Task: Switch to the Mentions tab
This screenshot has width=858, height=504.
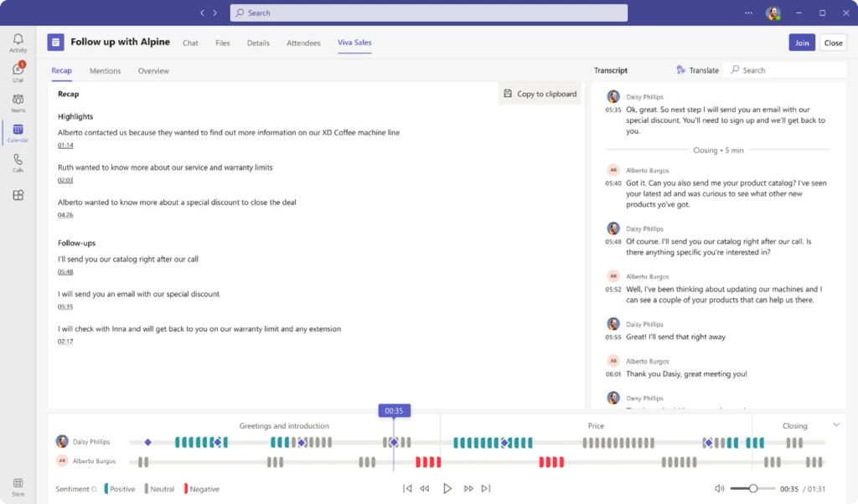Action: click(105, 70)
